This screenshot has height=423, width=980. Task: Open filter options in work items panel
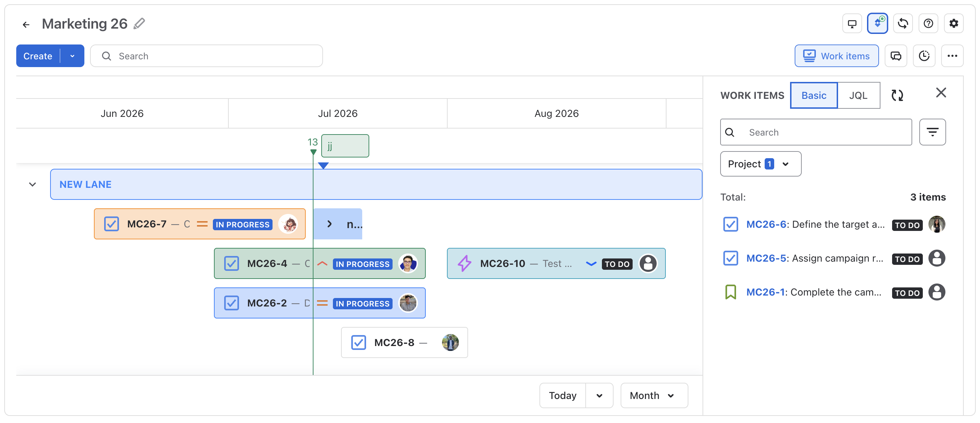[x=932, y=132]
